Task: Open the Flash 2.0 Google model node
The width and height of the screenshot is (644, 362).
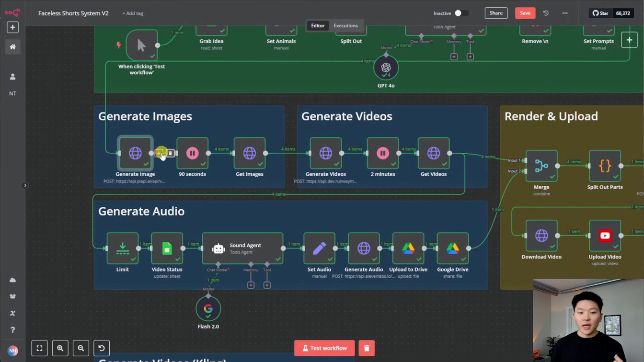Action: [x=208, y=309]
